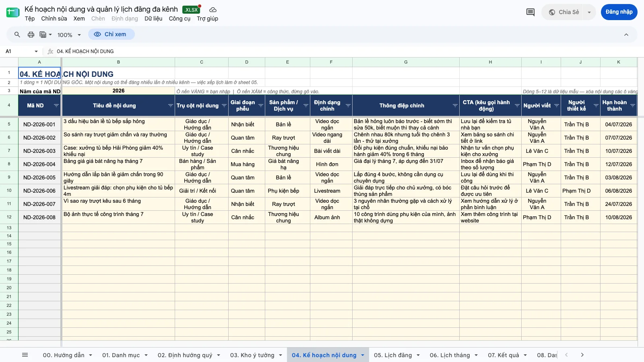Switch to 03. Kho ý tưởng sheet tab
This screenshot has height=362, width=644.
point(252,355)
